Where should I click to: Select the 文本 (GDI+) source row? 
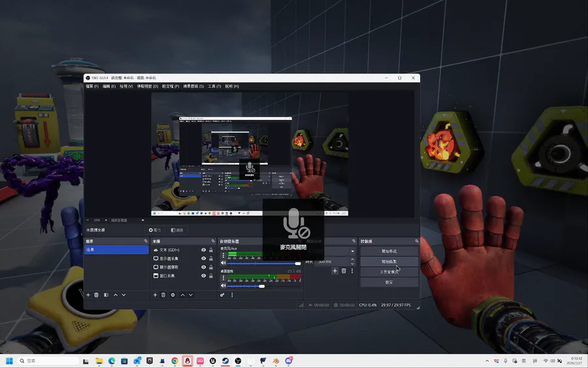coord(184,250)
